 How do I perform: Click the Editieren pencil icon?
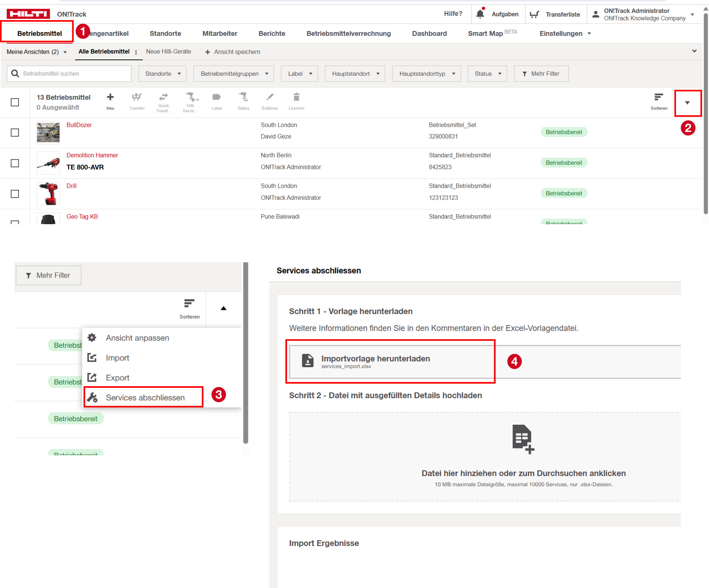(x=269, y=97)
